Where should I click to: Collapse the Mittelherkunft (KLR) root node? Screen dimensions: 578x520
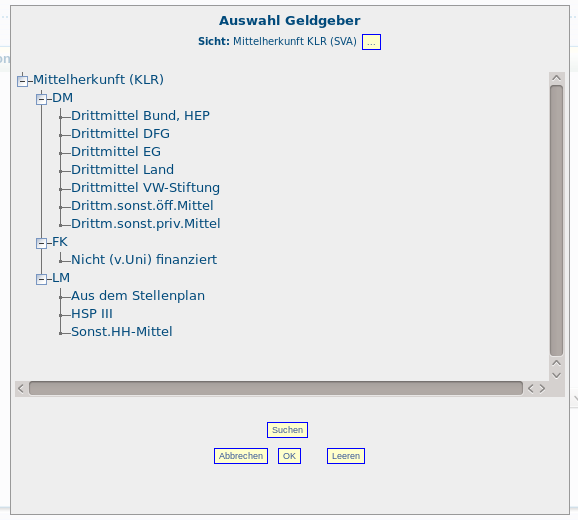click(x=22, y=81)
